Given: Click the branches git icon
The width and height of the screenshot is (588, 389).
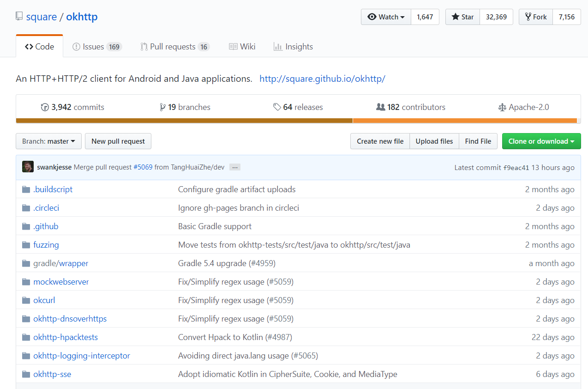Looking at the screenshot, I should [162, 107].
